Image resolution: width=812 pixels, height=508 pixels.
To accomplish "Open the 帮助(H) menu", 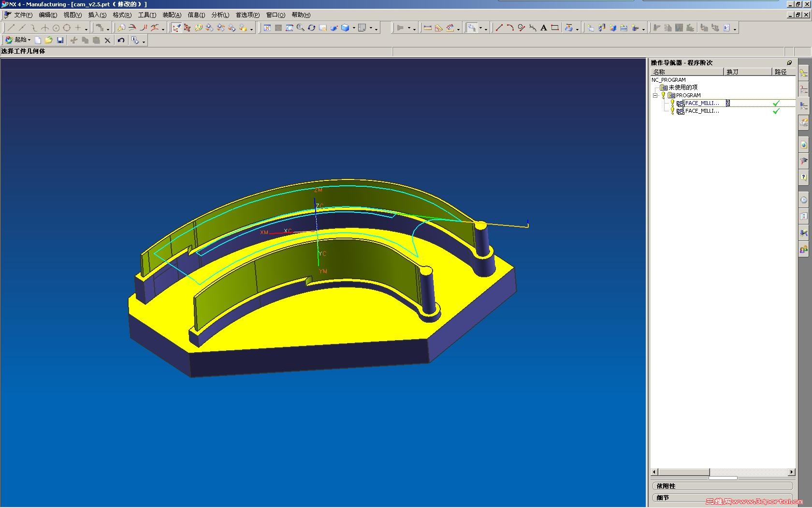I will click(x=301, y=15).
